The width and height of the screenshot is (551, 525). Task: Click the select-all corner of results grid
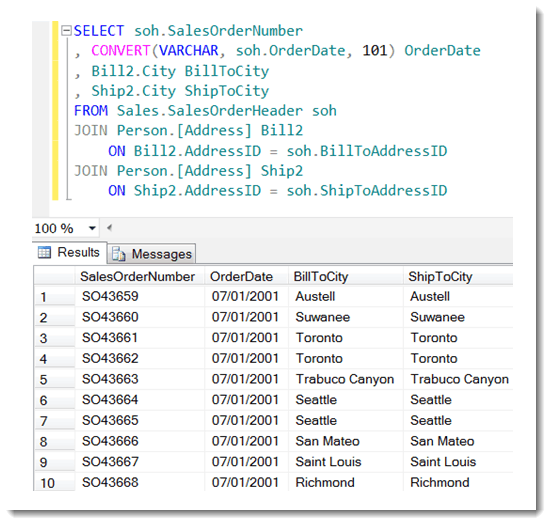click(x=54, y=277)
